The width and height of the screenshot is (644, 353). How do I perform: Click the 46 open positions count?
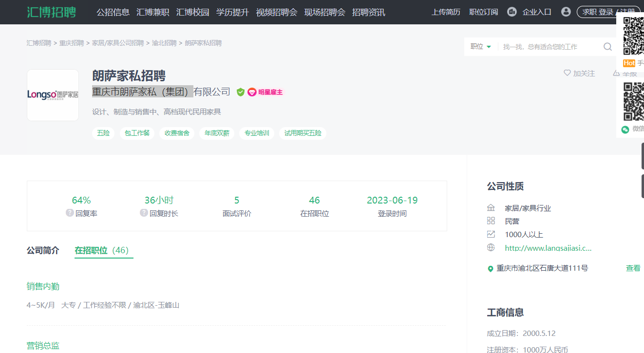click(x=314, y=200)
